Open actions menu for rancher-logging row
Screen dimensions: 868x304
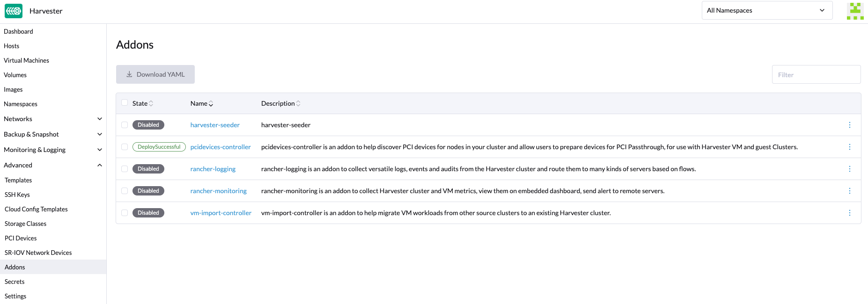coord(849,169)
